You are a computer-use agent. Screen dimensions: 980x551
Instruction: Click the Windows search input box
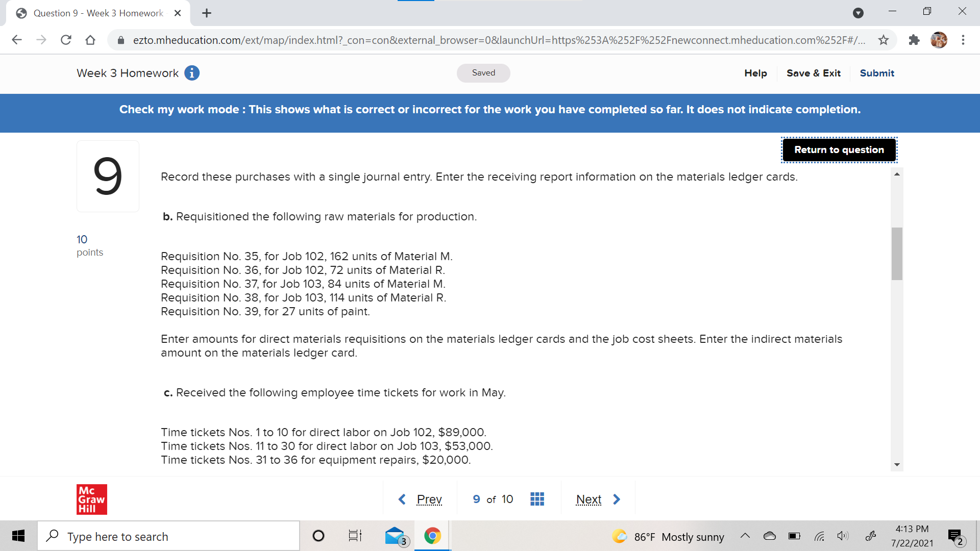168,536
